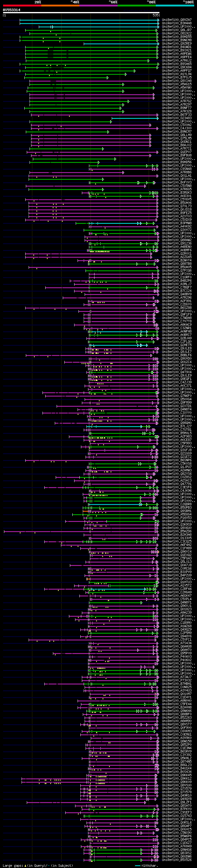Image resolution: width=197 pixels, height=868 pixels.
Task: Select the UniRef100_A1YL94 label
Action: click(176, 74)
